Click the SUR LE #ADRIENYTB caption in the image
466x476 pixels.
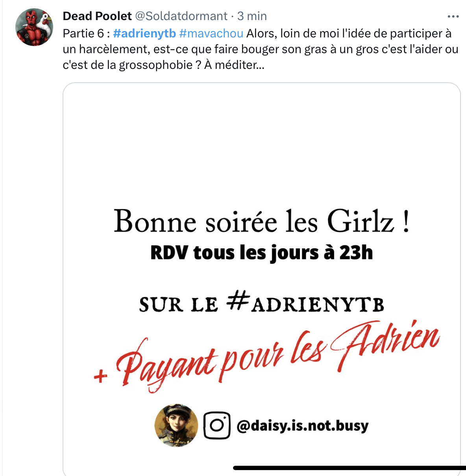262,304
